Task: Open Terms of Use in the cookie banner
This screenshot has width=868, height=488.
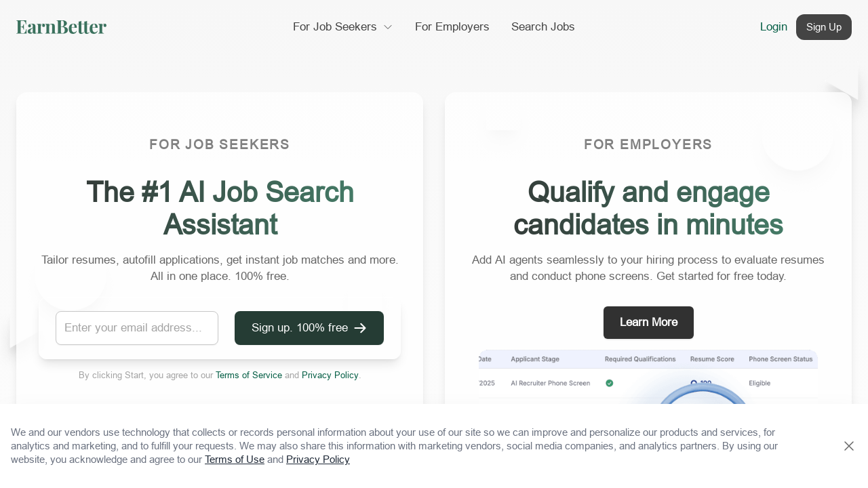Action: 234,460
